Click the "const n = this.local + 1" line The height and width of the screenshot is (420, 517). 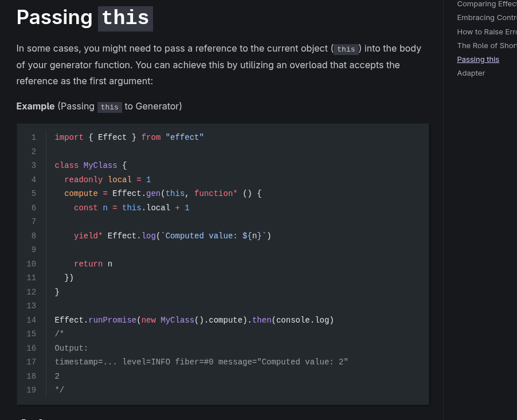click(x=131, y=208)
